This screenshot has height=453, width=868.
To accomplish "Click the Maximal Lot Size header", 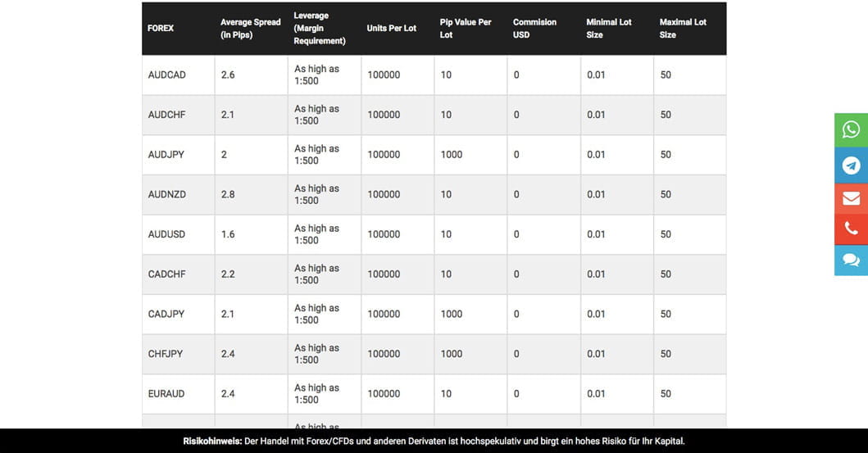I will (683, 28).
